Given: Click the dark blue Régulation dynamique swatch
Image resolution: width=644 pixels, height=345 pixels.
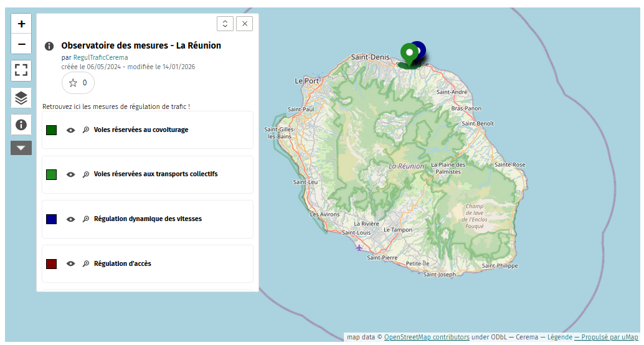Looking at the screenshot, I should pyautogui.click(x=52, y=219).
